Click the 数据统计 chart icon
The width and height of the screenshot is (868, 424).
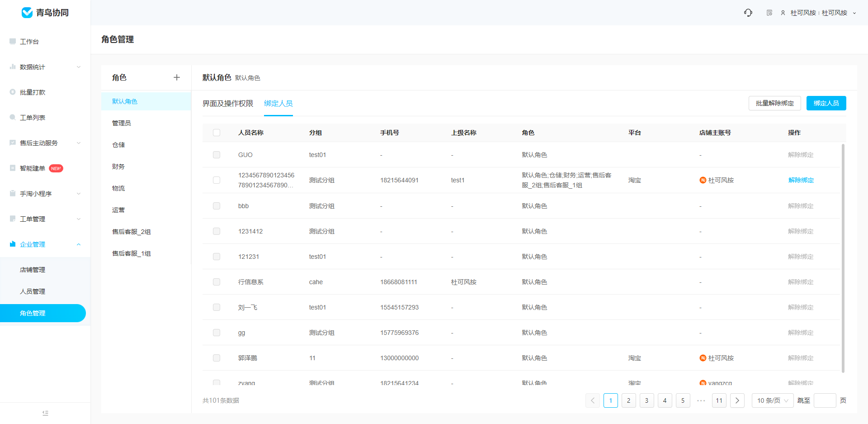tap(13, 67)
